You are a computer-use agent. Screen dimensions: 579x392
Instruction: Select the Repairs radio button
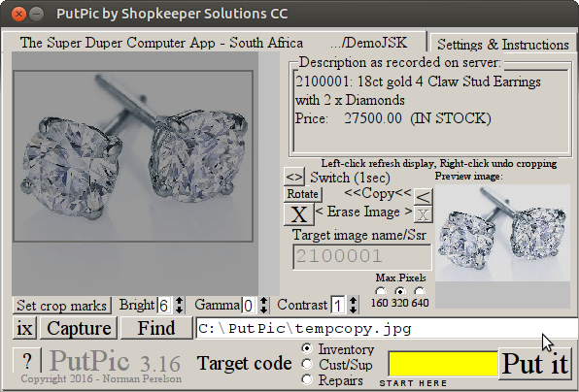pyautogui.click(x=307, y=379)
